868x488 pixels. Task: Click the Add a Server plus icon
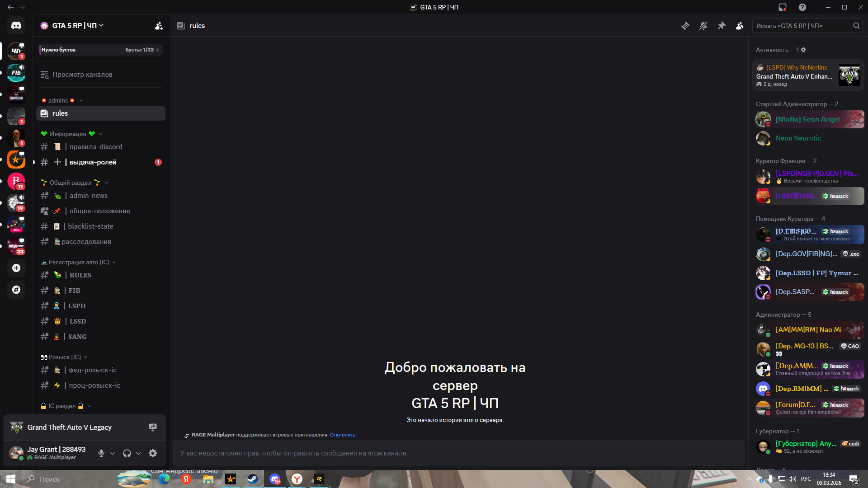point(16,268)
